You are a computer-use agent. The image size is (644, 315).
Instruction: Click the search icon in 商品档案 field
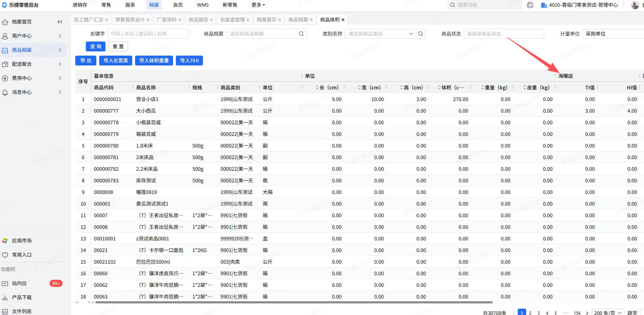pyautogui.click(x=301, y=34)
